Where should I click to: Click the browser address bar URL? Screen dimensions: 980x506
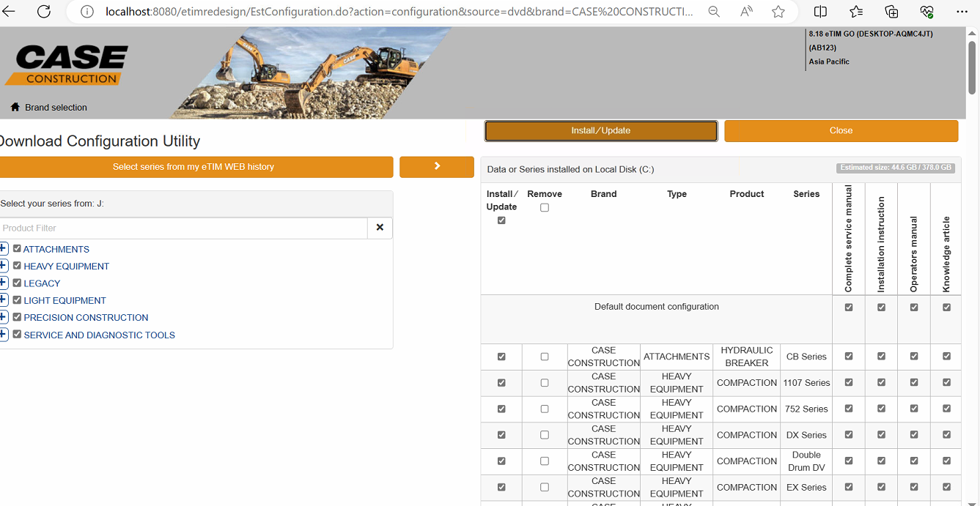(x=398, y=12)
